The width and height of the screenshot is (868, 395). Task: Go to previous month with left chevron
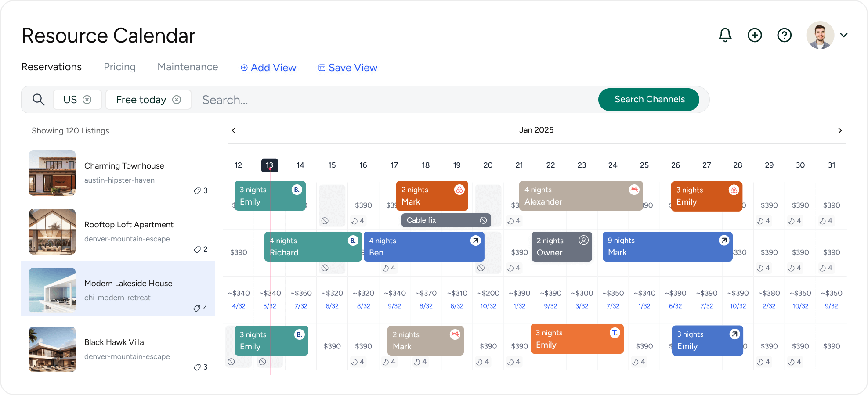pos(234,130)
